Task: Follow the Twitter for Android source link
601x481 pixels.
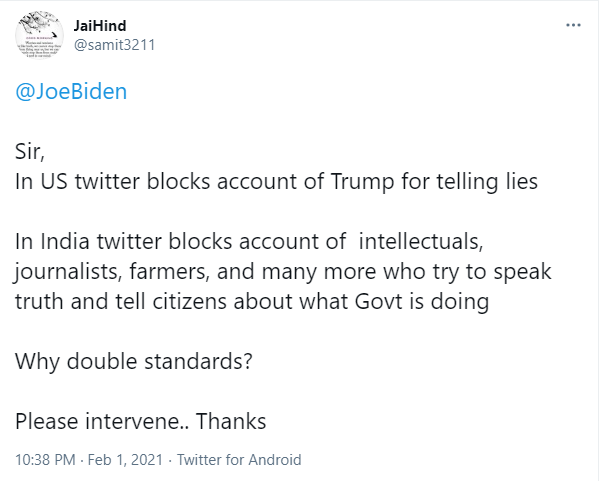Action: [239, 460]
